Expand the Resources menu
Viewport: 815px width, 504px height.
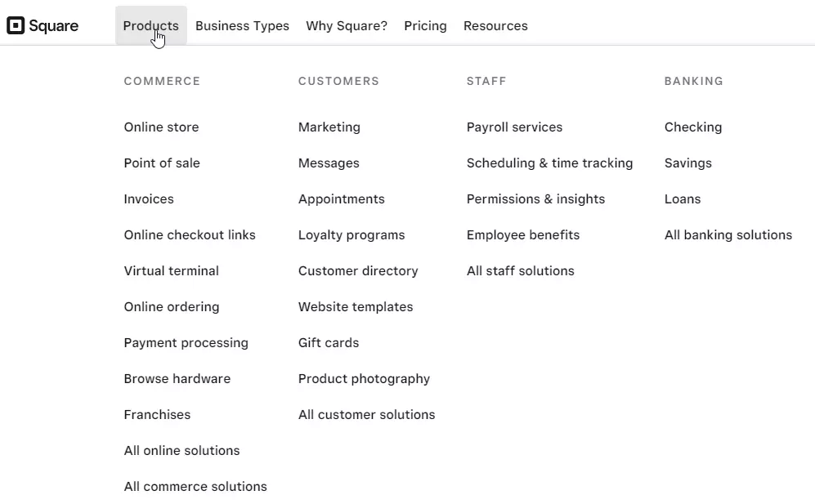(x=495, y=25)
